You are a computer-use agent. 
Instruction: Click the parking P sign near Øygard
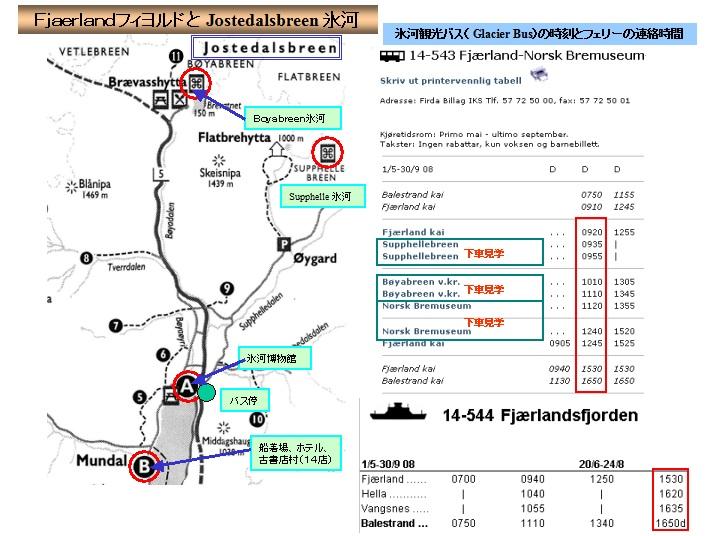tap(285, 243)
